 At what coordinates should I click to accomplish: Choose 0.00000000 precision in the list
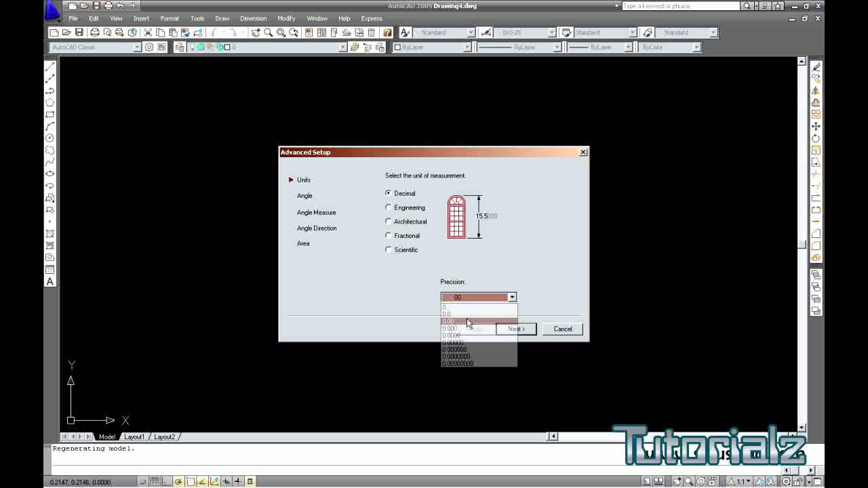click(x=479, y=364)
